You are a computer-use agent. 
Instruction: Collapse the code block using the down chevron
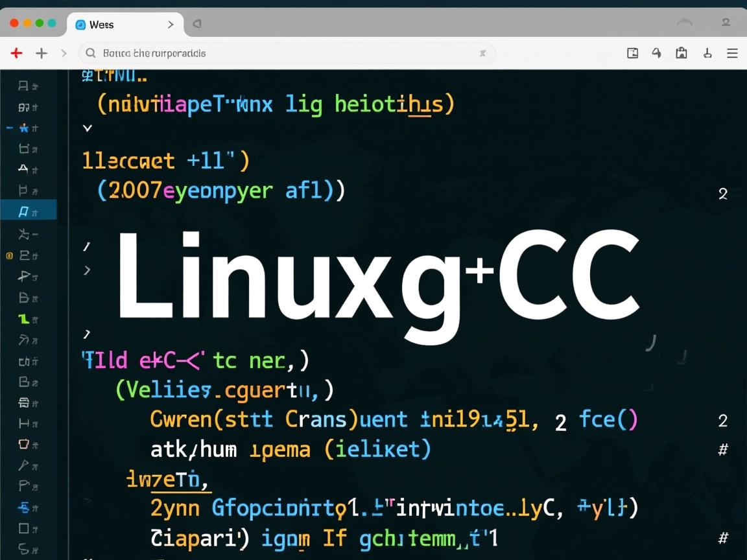tap(88, 128)
